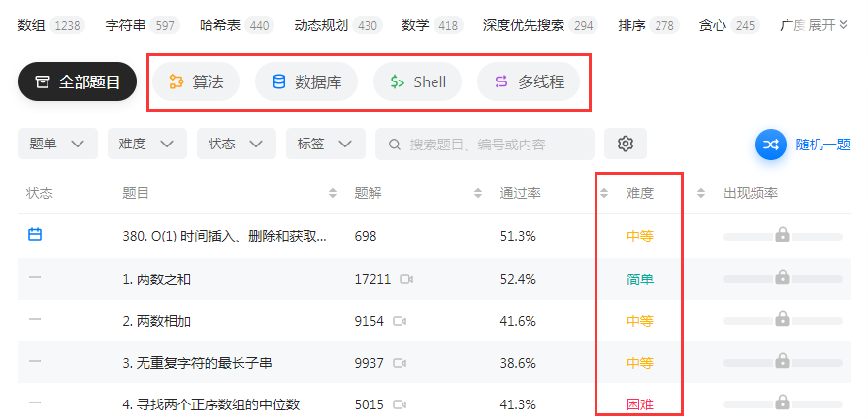
Task: Filter by the 贪心 245 tag
Action: click(x=729, y=25)
